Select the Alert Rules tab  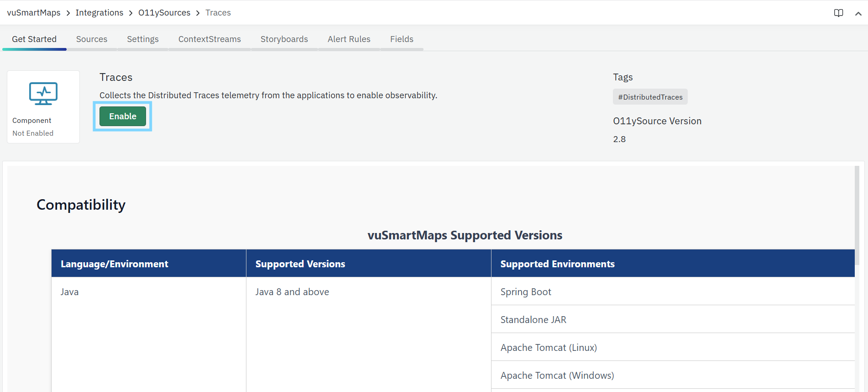[349, 39]
